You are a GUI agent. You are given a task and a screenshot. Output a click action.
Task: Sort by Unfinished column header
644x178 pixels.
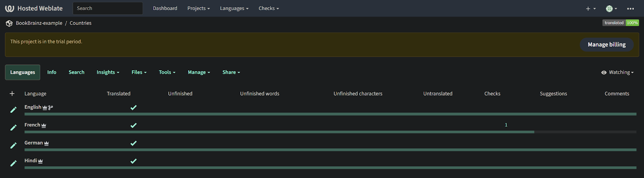pyautogui.click(x=180, y=94)
